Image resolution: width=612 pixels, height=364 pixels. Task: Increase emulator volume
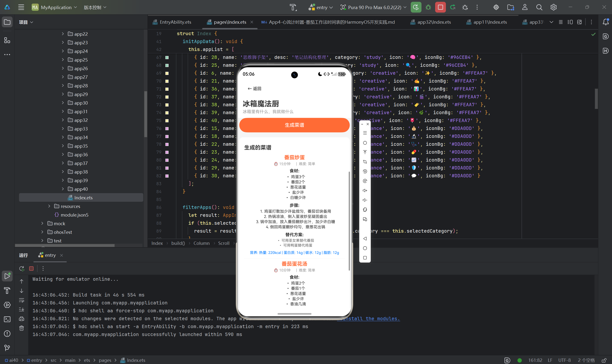(x=365, y=190)
